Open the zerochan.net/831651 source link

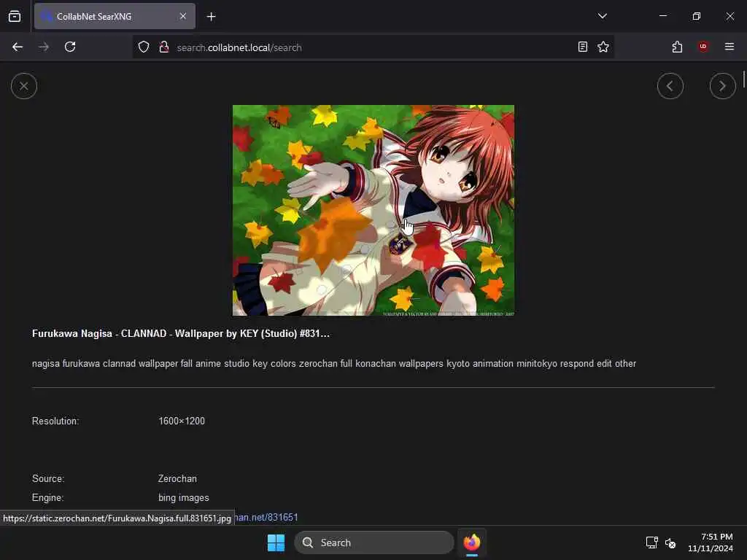click(x=267, y=518)
